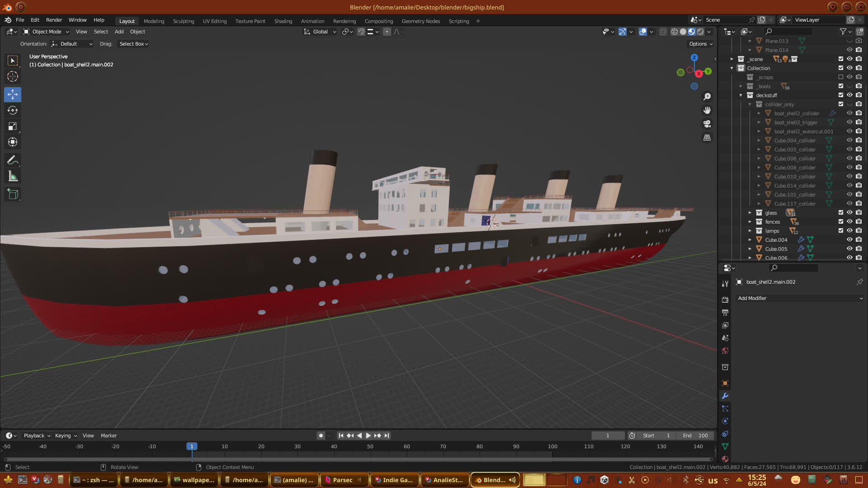Hide the fences collection via eye icon
868x488 pixels.
(x=849, y=221)
